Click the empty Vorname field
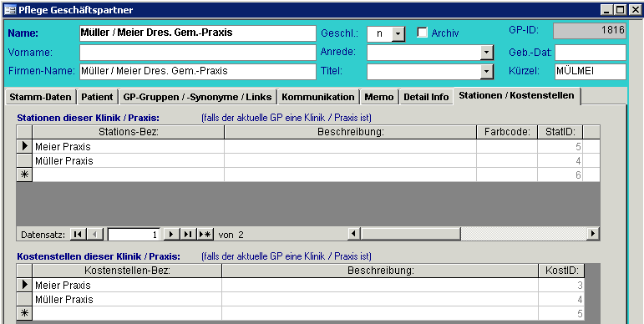The width and height of the screenshot is (644, 324). click(x=198, y=52)
